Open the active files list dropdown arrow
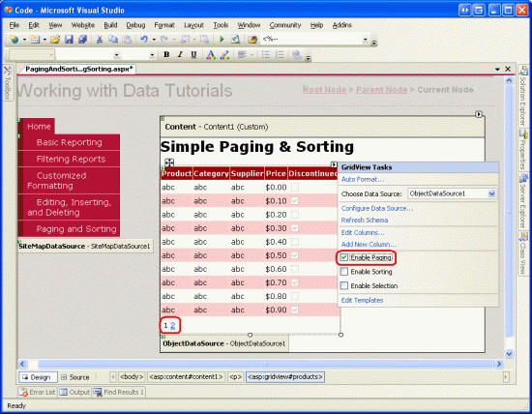The width and height of the screenshot is (532, 414). (x=497, y=69)
